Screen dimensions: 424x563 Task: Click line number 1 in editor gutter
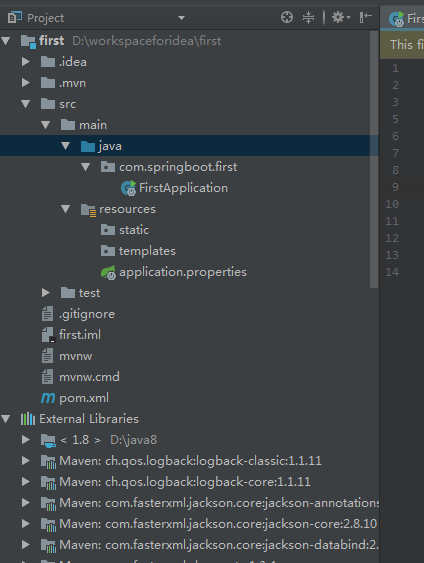click(x=395, y=68)
